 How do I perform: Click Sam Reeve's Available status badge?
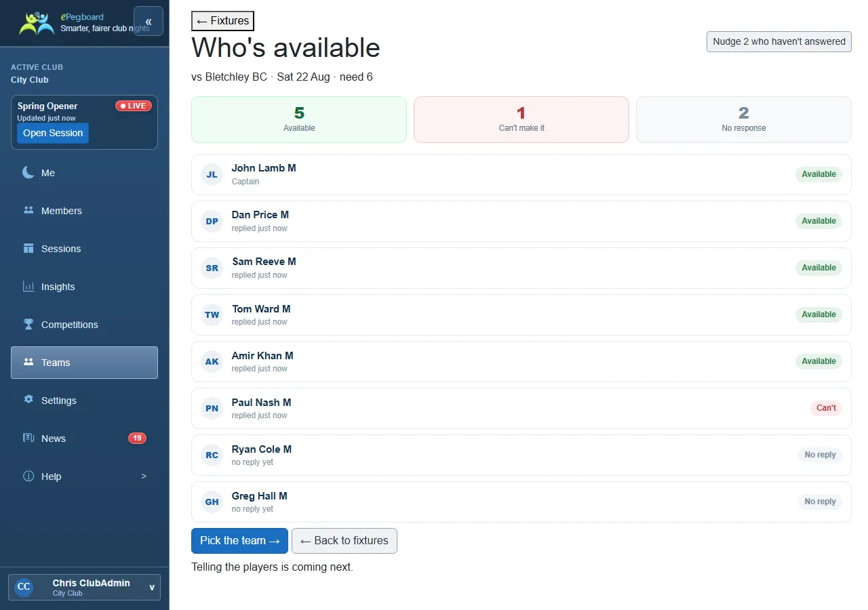coord(818,268)
